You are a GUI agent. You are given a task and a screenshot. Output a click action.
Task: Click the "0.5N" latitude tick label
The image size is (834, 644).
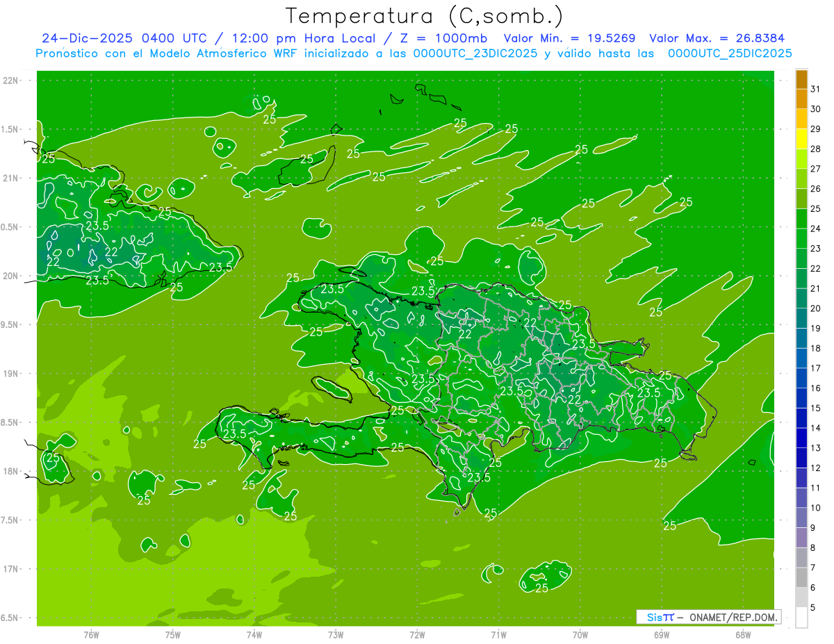click(10, 227)
